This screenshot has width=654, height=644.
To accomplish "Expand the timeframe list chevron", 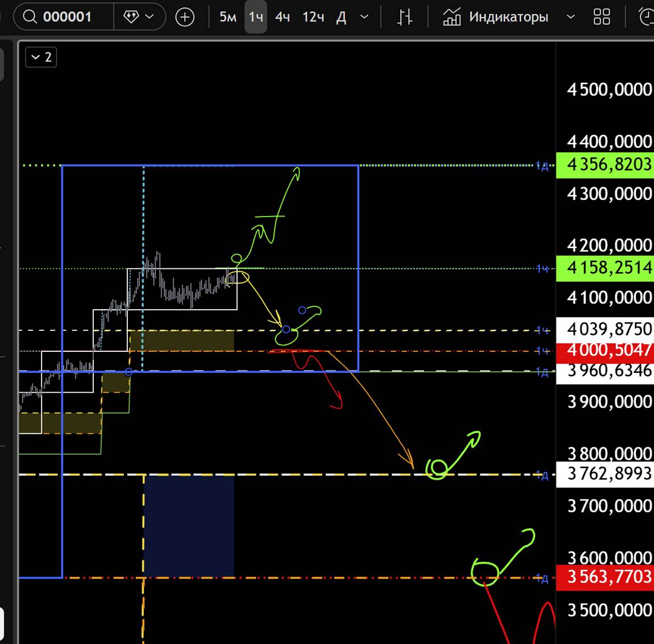I will tap(365, 17).
